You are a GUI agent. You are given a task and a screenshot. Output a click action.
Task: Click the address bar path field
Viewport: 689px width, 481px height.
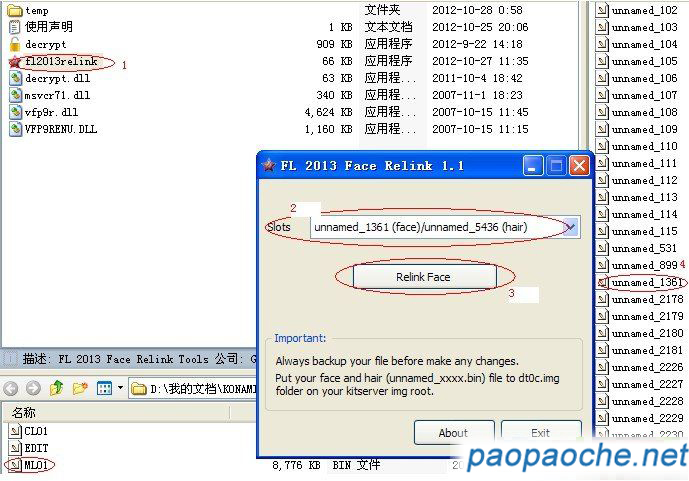point(193,389)
